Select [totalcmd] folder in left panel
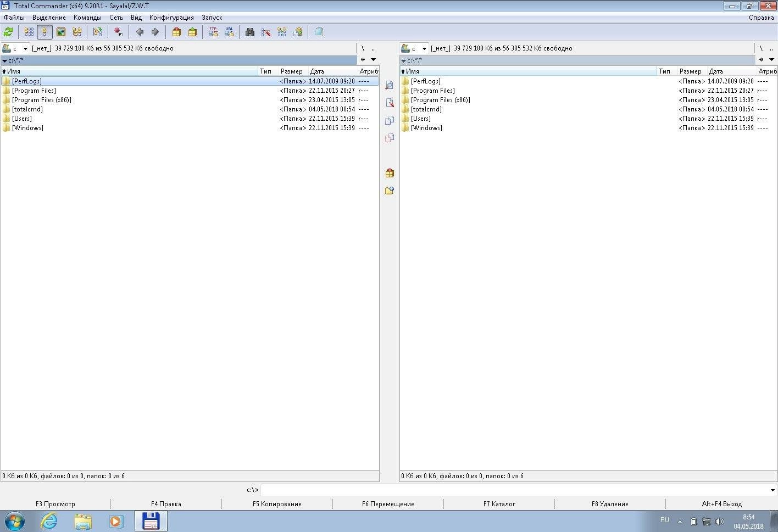The image size is (778, 532). pos(190,109)
